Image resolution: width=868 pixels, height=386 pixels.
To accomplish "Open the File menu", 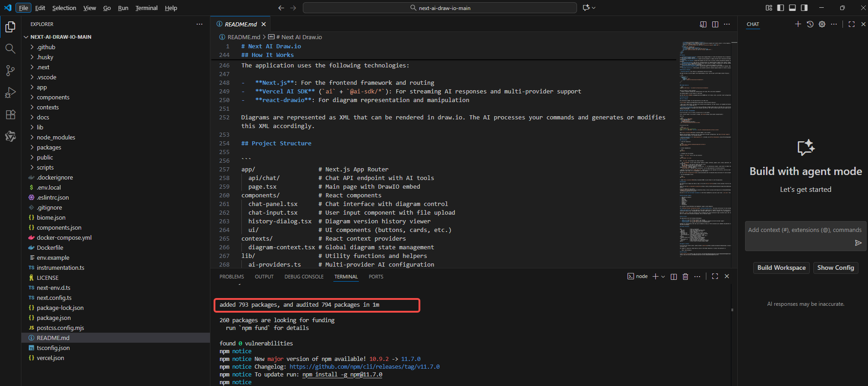I will [24, 8].
